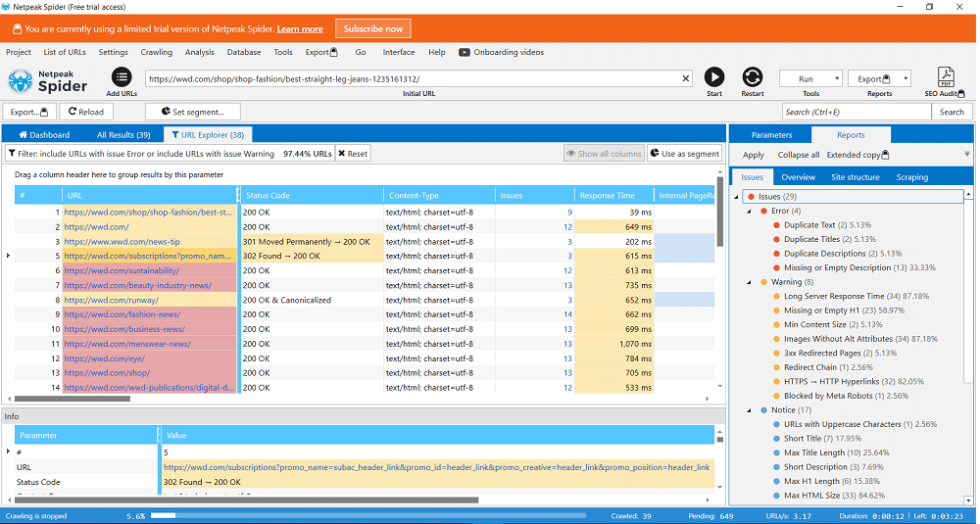
Task: Clear the Initial URL with the X icon
Action: [x=686, y=78]
